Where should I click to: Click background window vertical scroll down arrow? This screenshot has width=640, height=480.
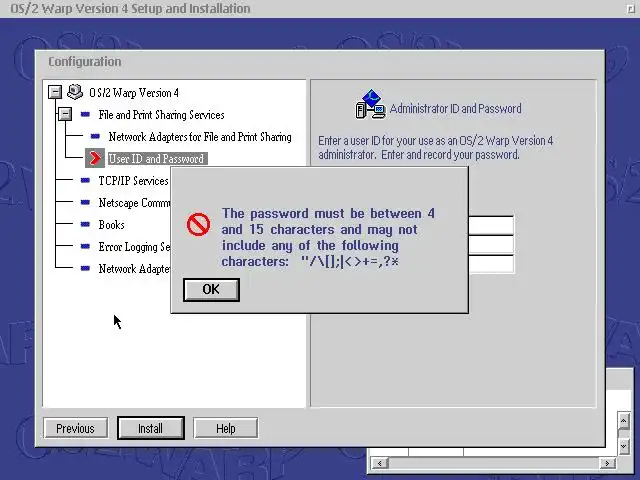pos(624,447)
